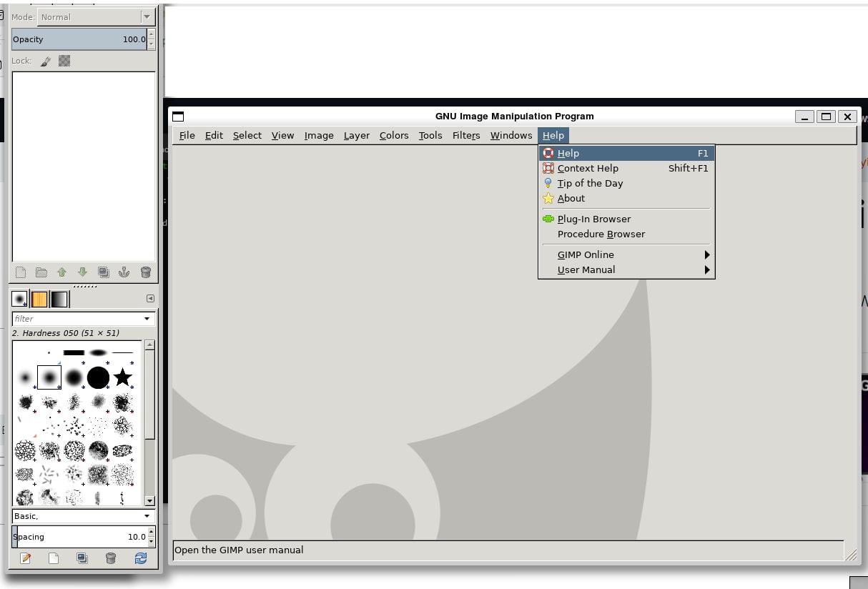
Task: Decrease Opacity with the down stepper
Action: point(151,44)
